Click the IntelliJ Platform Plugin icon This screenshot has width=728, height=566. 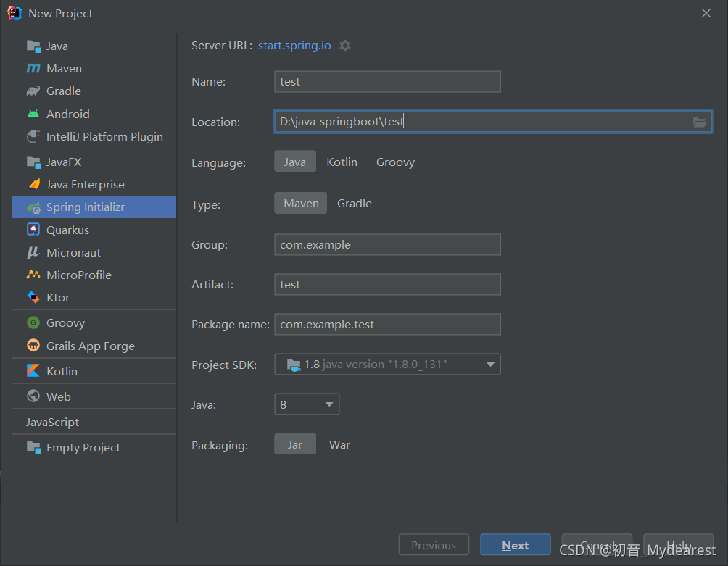[x=33, y=136]
